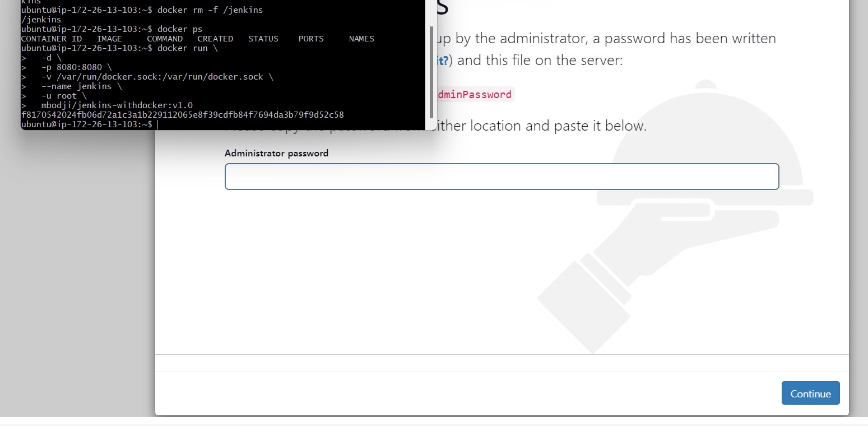Click the container hash output starting f8170542024f
The width and height of the screenshot is (868, 426).
click(x=182, y=114)
